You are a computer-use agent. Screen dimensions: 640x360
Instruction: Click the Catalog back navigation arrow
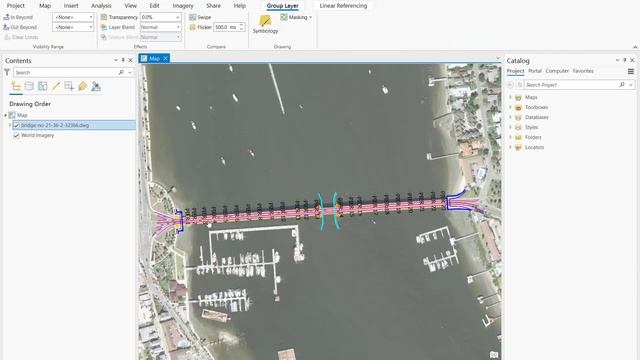coord(510,84)
